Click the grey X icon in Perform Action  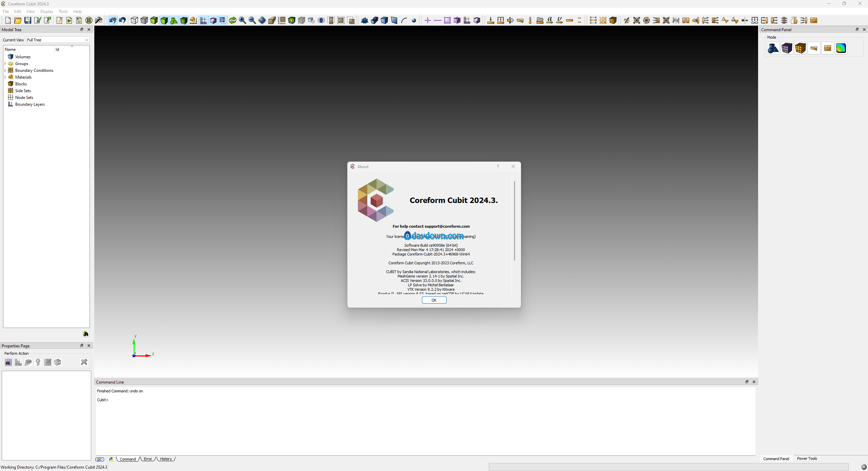pyautogui.click(x=84, y=362)
